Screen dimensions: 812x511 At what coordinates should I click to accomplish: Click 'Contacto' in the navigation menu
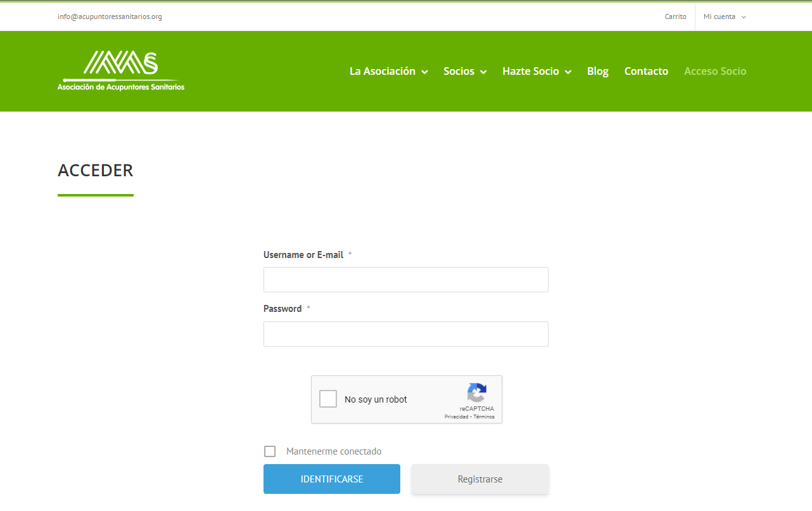pos(646,71)
